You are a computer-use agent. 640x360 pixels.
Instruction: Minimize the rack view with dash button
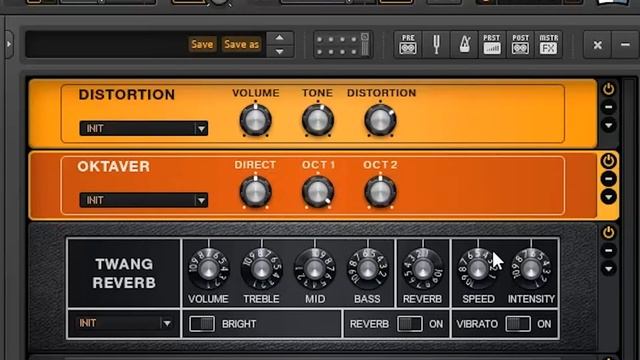(625, 44)
